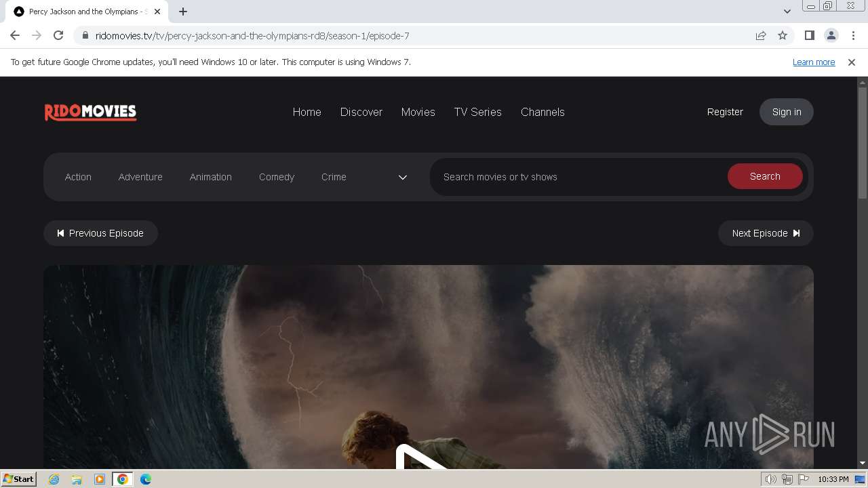The width and height of the screenshot is (868, 488).
Task: Click the forward navigation arrow
Action: pos(37,35)
